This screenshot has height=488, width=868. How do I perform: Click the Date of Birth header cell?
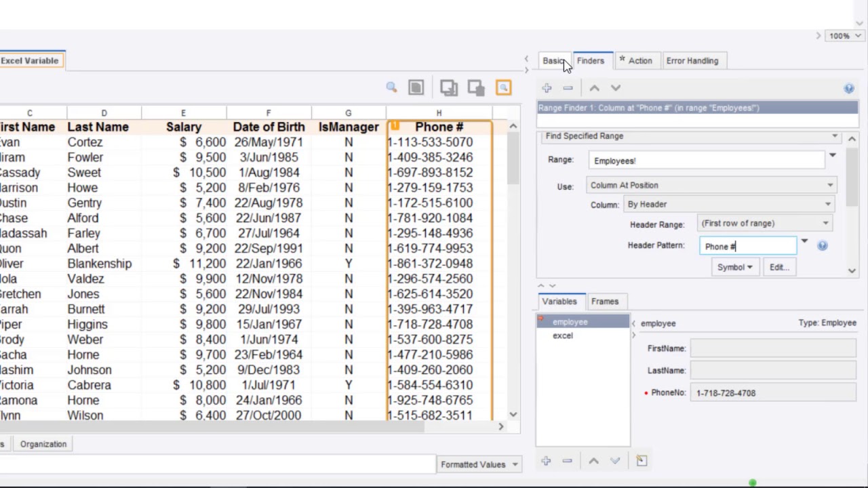tap(269, 127)
